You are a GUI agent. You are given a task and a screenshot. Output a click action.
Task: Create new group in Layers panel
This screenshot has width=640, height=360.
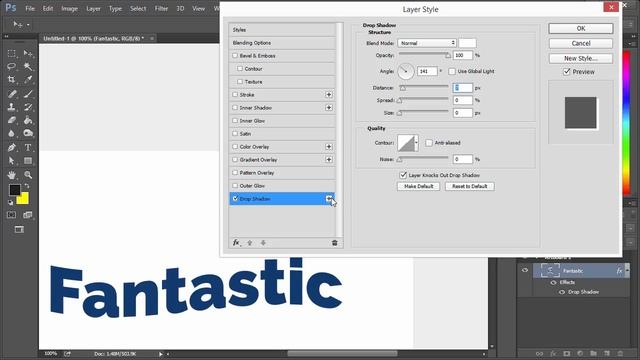tap(593, 353)
